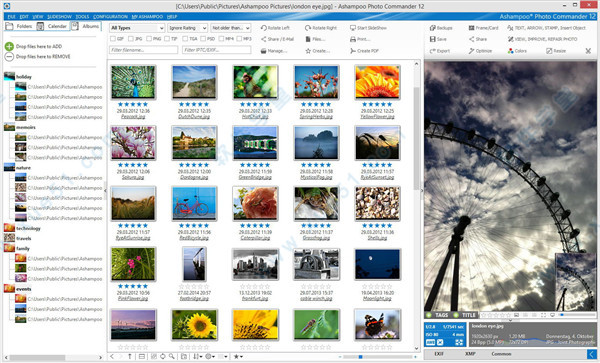Enable the JPG file type checkbox
The image size is (600, 363).
pos(131,39)
